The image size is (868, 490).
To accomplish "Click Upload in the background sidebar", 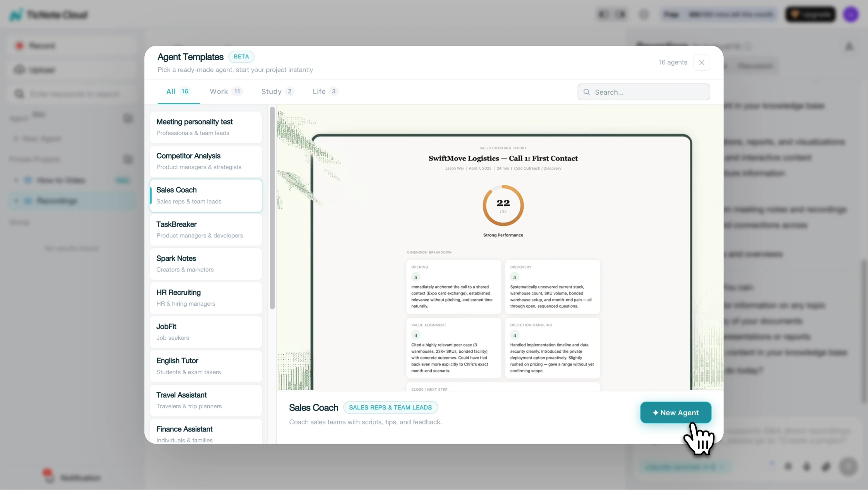I will (x=71, y=70).
